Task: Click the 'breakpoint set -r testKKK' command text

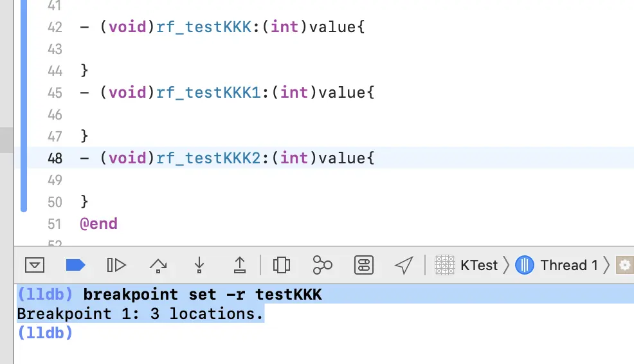Action: click(203, 295)
